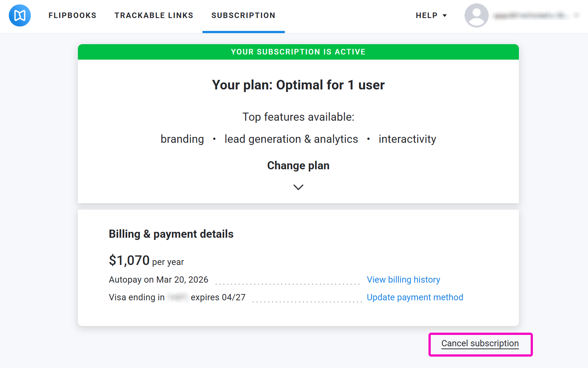Open the profile avatar menu

(x=476, y=15)
